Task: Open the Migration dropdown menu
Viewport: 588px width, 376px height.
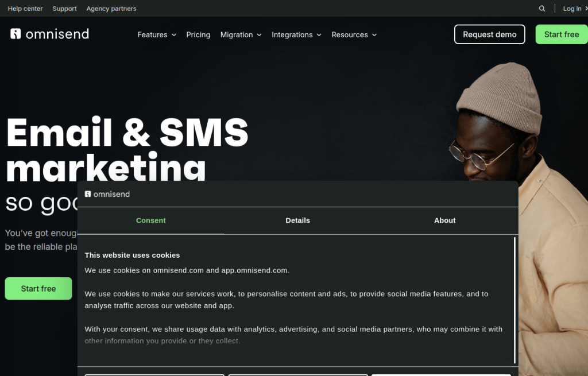Action: click(241, 35)
